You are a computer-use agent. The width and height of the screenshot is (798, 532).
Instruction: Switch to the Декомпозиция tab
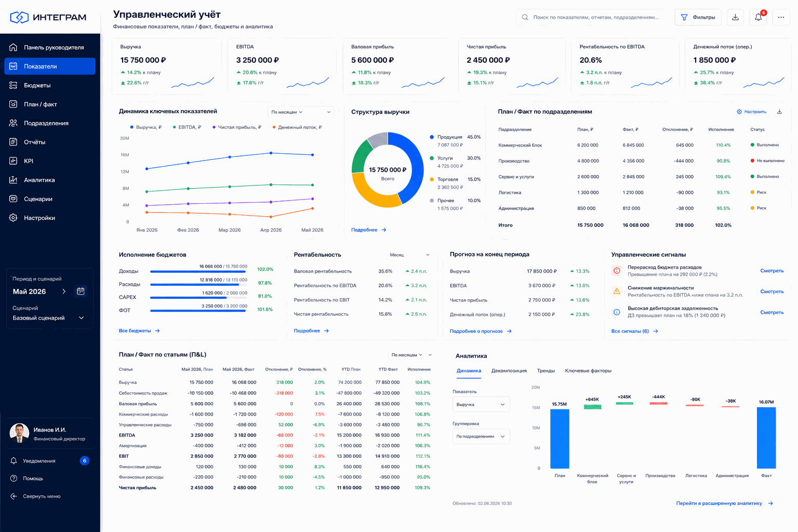(x=509, y=371)
